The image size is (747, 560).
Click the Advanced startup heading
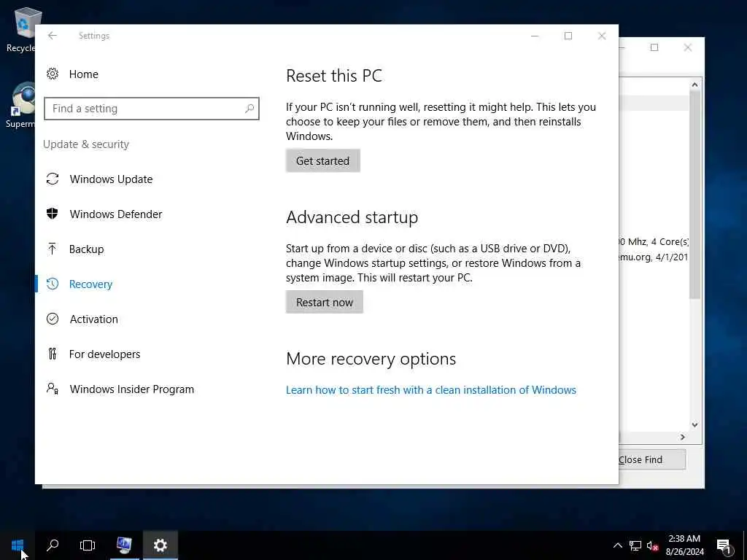[x=352, y=217]
